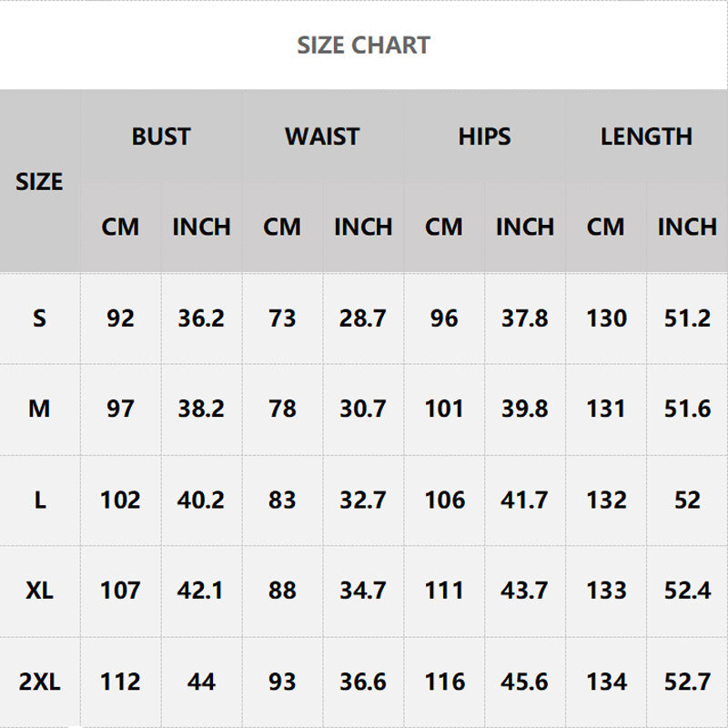Select the L size row label
728x728 pixels.
click(x=39, y=500)
